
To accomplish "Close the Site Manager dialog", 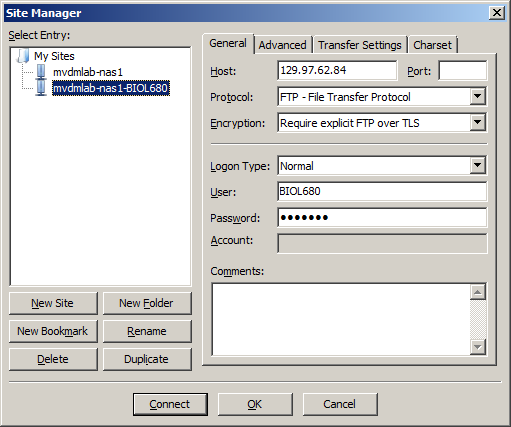I will (x=496, y=13).
